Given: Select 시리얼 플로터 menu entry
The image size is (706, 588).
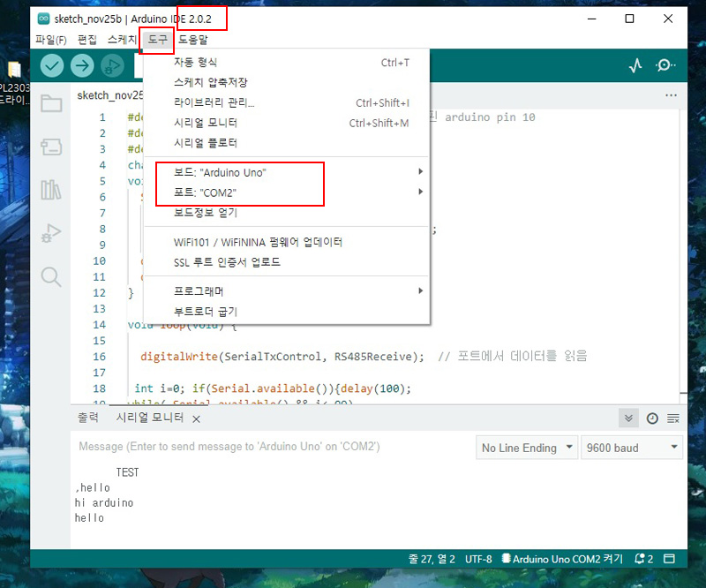Looking at the screenshot, I should point(286,143).
